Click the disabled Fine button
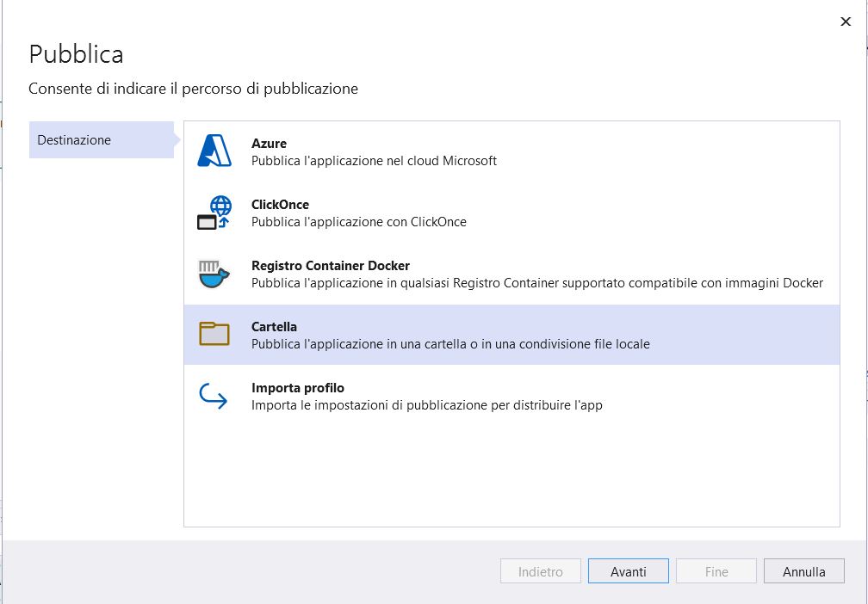This screenshot has width=868, height=604. [716, 571]
